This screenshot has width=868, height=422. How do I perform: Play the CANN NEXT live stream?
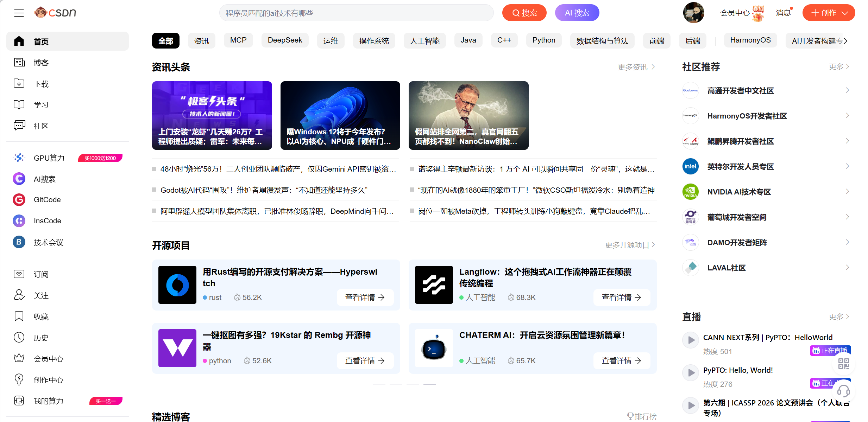691,340
